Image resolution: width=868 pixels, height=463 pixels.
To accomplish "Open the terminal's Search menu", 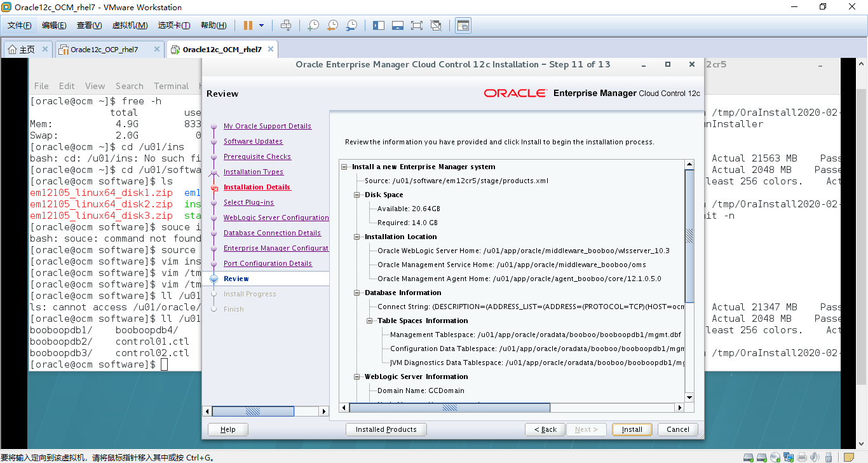I will (x=130, y=86).
